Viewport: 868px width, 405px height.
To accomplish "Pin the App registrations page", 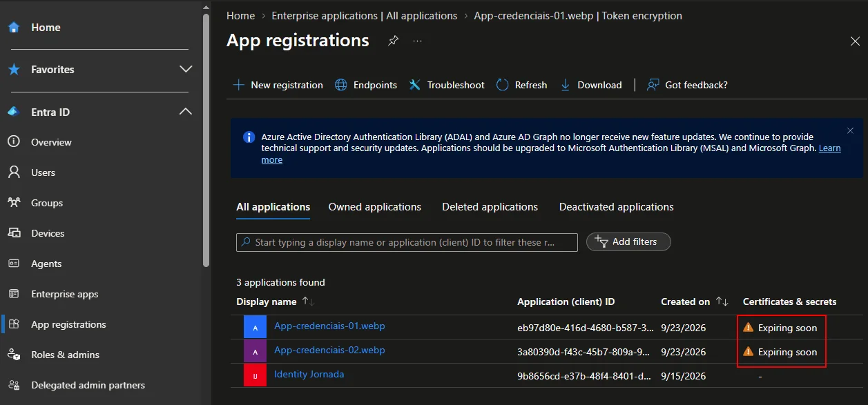I will click(x=393, y=41).
